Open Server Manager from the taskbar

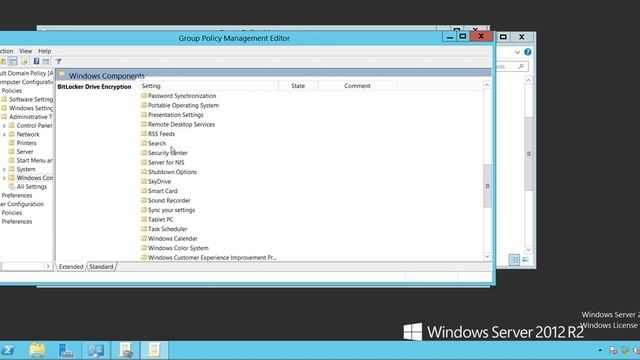pos(67,350)
